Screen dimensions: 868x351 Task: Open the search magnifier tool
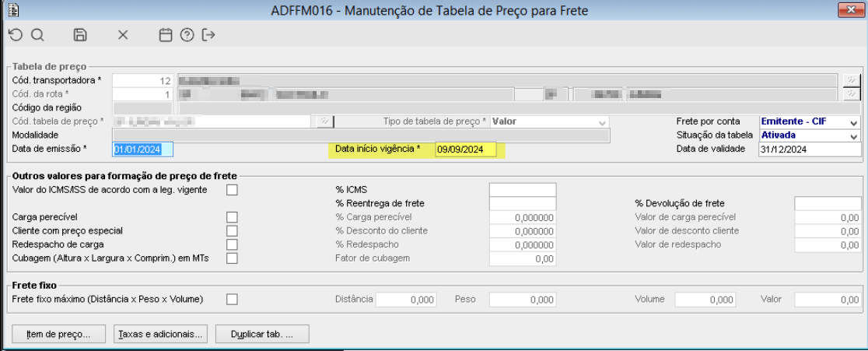click(x=37, y=35)
